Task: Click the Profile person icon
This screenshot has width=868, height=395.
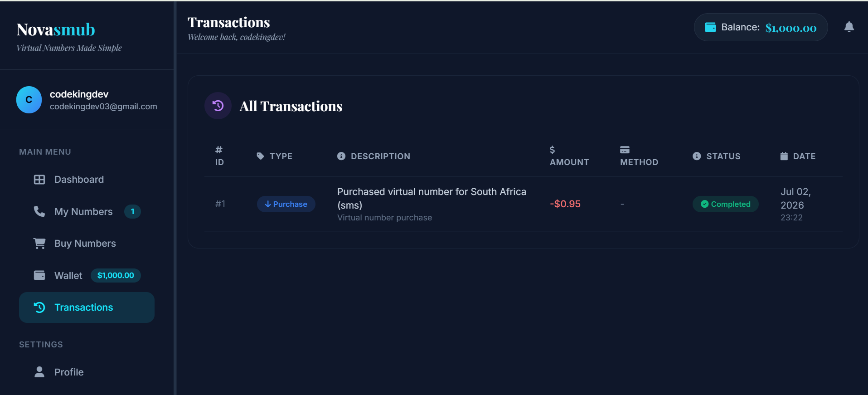Action: (x=39, y=372)
